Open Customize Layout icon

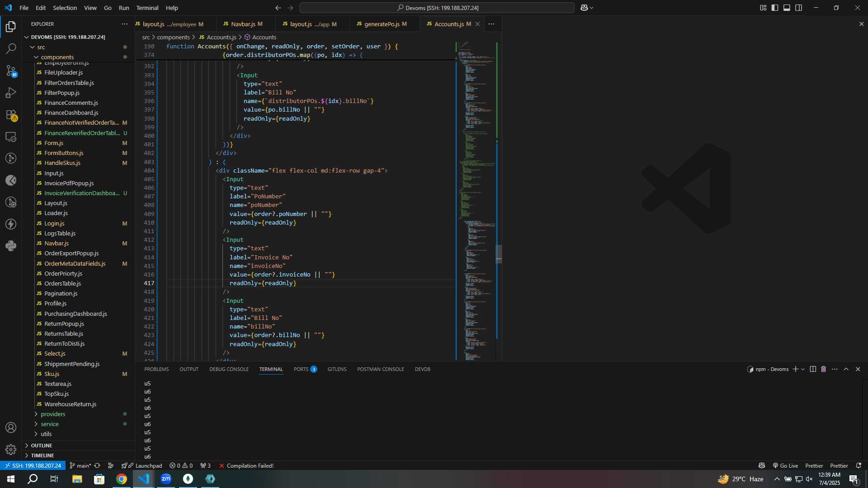[x=763, y=8]
